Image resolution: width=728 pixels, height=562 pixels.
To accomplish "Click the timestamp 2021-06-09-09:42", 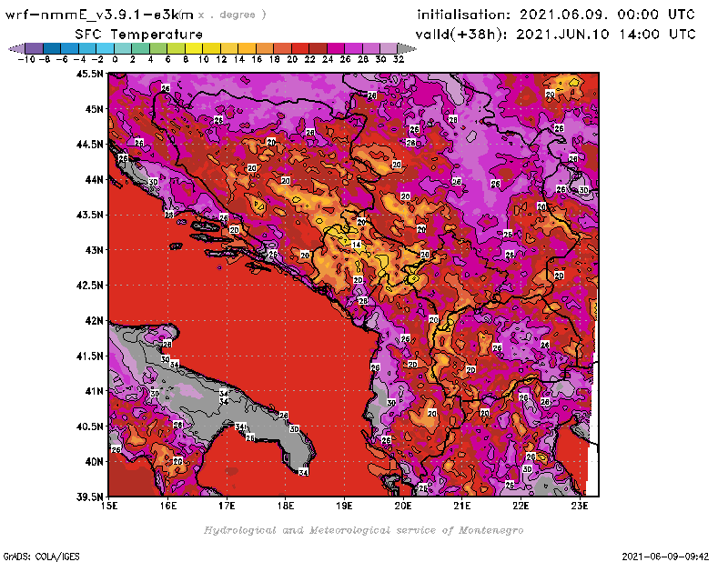I will tap(665, 557).
